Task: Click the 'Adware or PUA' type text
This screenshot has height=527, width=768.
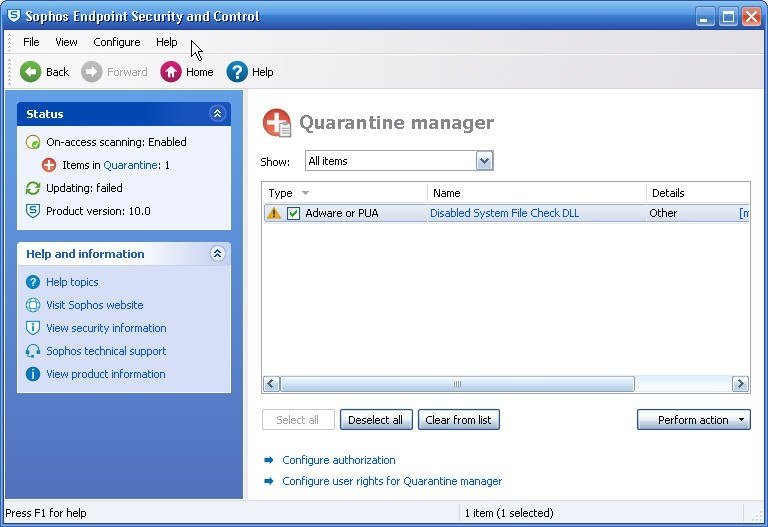Action: [x=342, y=213]
